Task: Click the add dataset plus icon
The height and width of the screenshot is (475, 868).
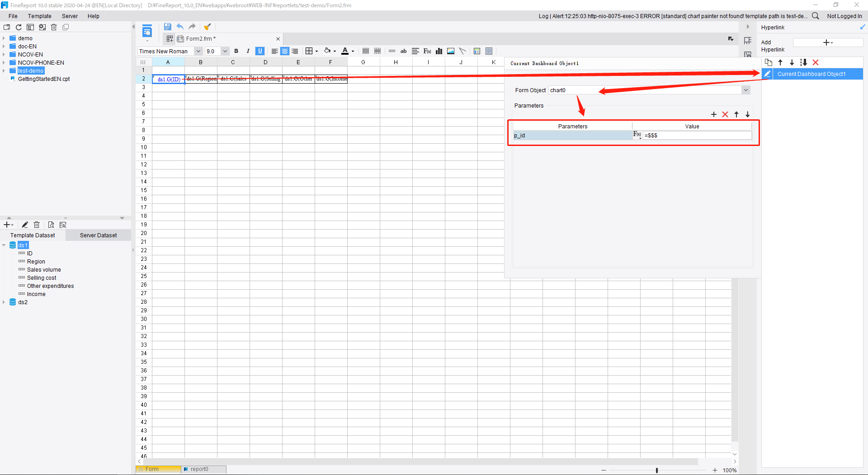Action: [x=6, y=225]
